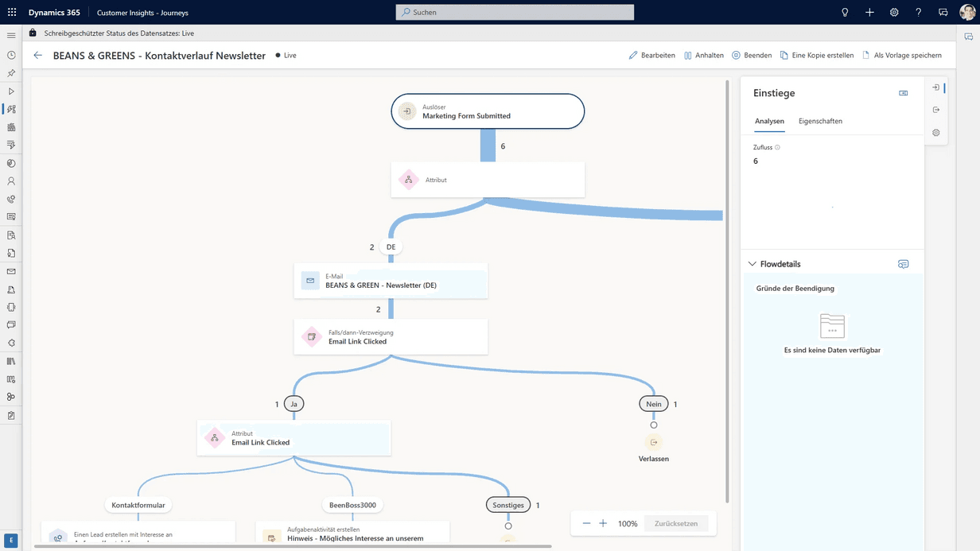980x551 pixels.
Task: Click the back arrow beside journey title
Action: [37, 56]
